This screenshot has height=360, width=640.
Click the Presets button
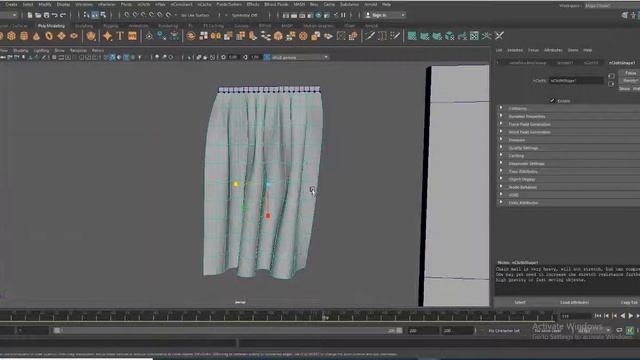point(630,80)
